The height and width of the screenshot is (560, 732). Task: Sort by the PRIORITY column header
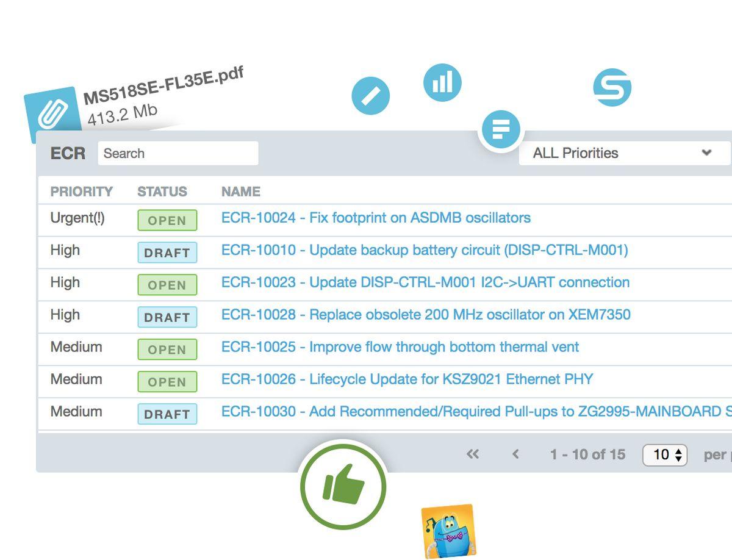82,192
